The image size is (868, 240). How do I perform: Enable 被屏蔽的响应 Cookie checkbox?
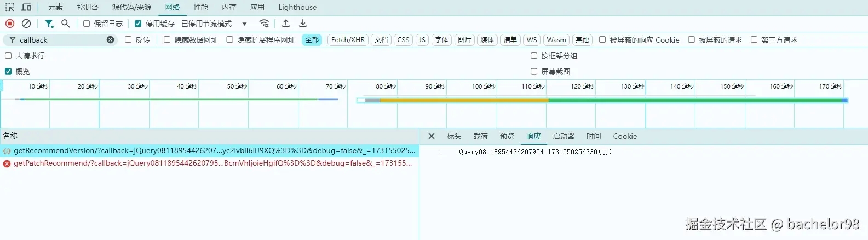[602, 39]
